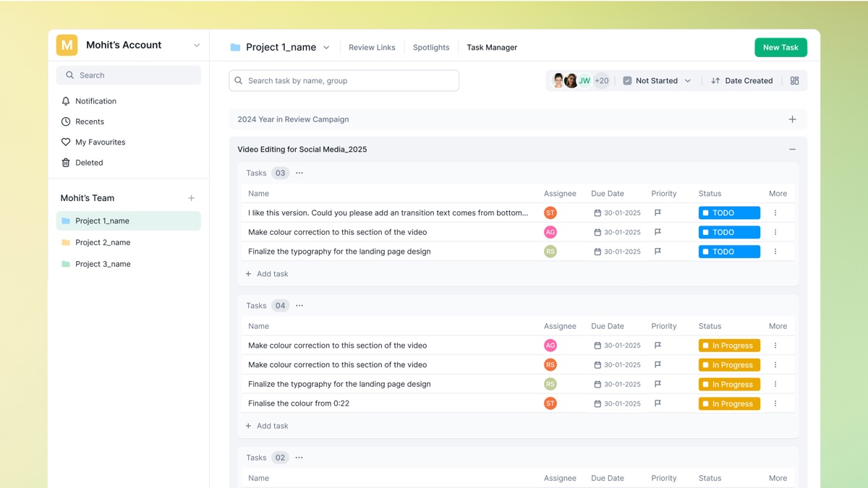Click Add task under Tasks 03
Viewport: 868px width, 488px height.
[x=267, y=274]
